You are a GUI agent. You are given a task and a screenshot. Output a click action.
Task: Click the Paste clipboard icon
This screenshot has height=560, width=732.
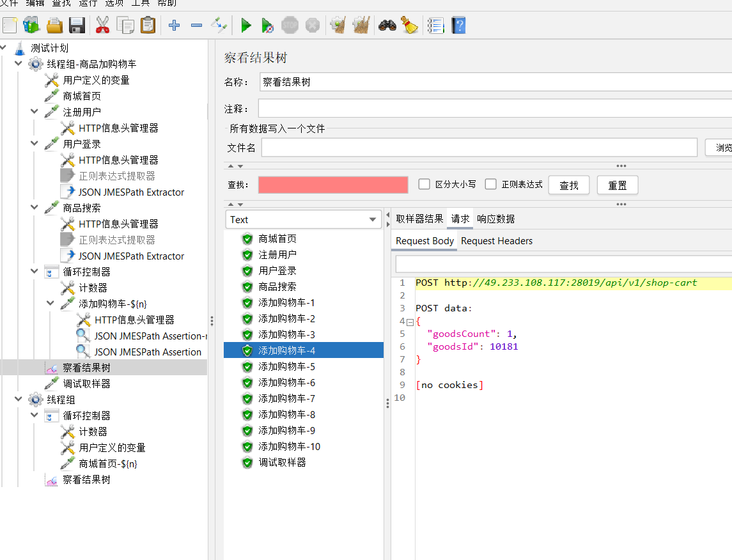[148, 25]
